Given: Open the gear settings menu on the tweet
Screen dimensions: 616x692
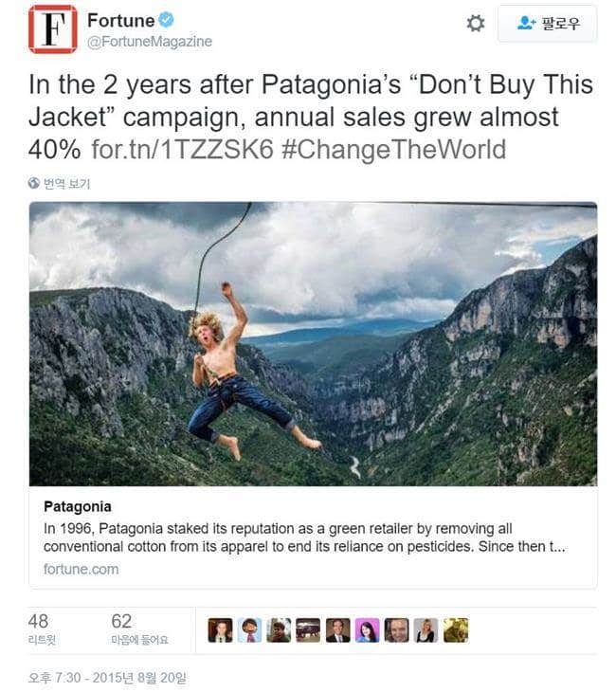Looking at the screenshot, I should [475, 23].
